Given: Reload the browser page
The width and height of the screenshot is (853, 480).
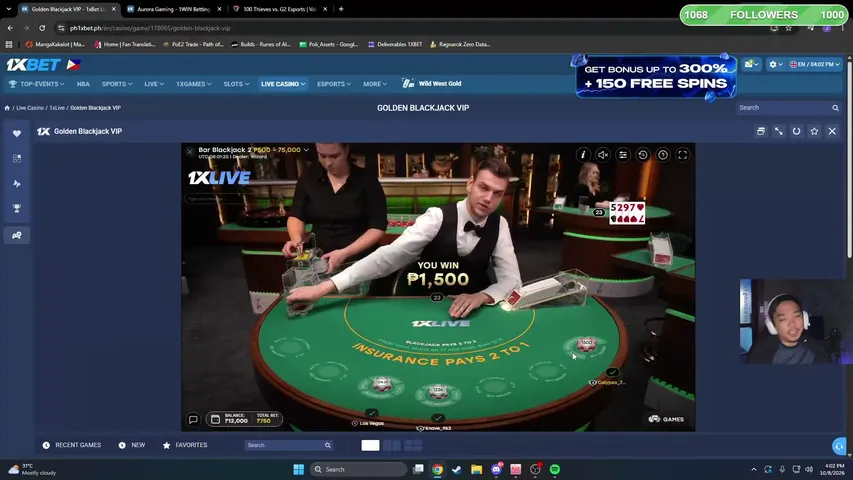Looking at the screenshot, I should [42, 28].
